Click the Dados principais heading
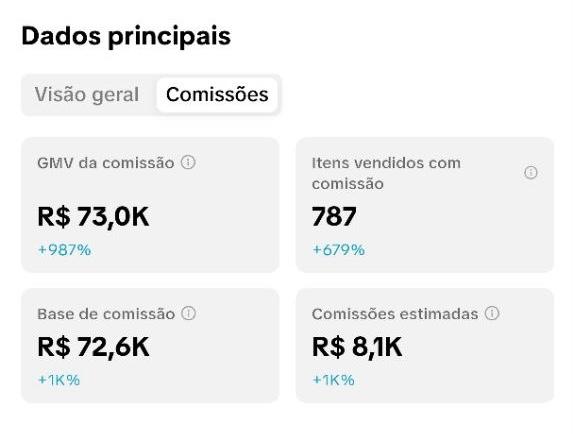The image size is (575, 434). point(126,36)
